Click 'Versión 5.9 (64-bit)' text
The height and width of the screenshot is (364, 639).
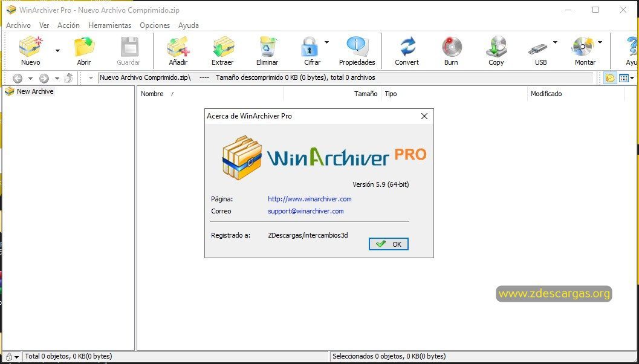[x=381, y=184]
